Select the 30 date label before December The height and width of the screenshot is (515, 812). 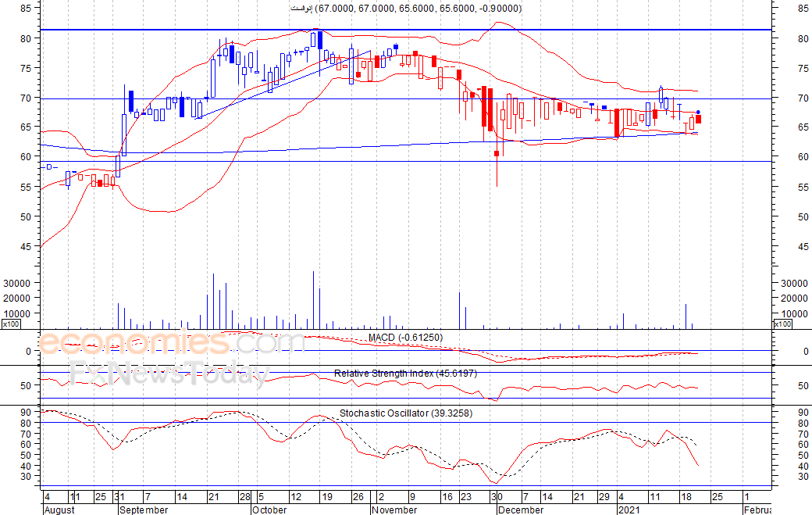click(x=497, y=497)
